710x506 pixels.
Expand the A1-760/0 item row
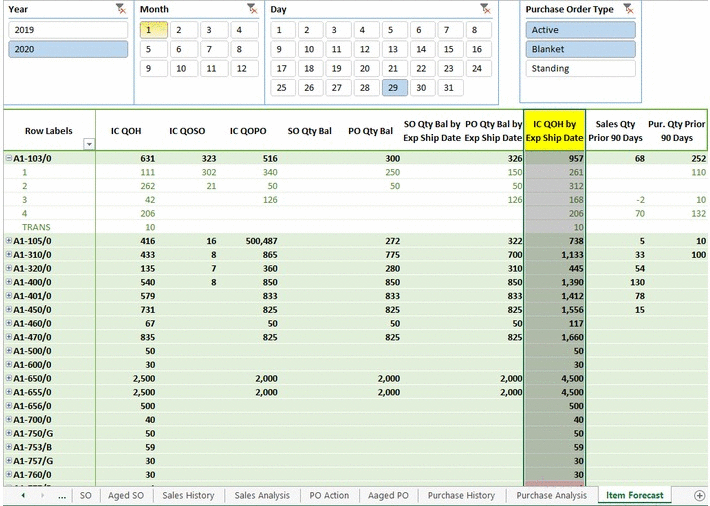(9, 474)
